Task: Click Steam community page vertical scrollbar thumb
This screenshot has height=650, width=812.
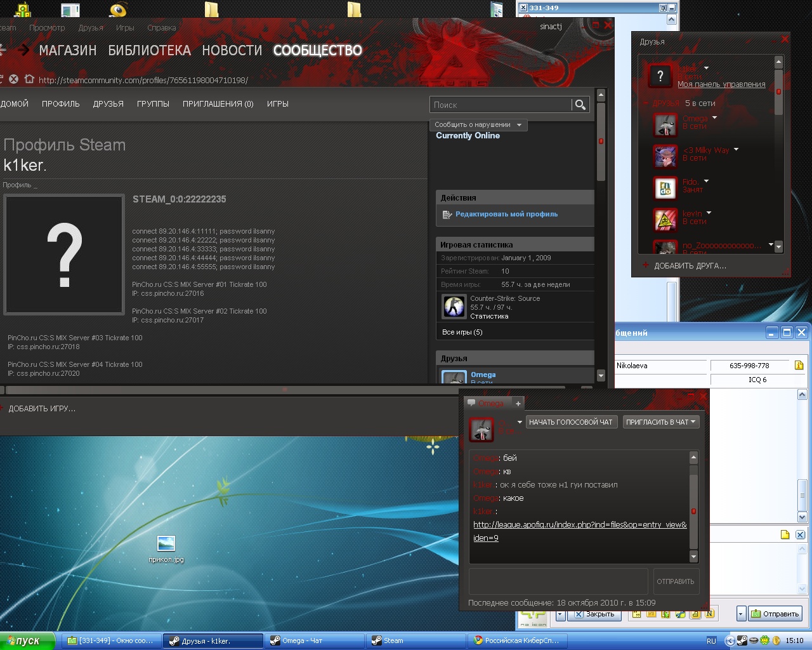Action: 601,141
